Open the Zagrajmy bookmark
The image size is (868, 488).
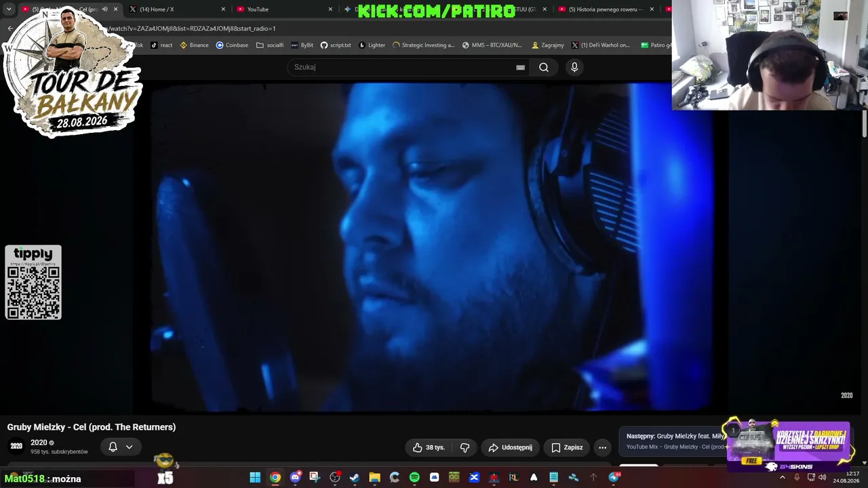point(548,45)
